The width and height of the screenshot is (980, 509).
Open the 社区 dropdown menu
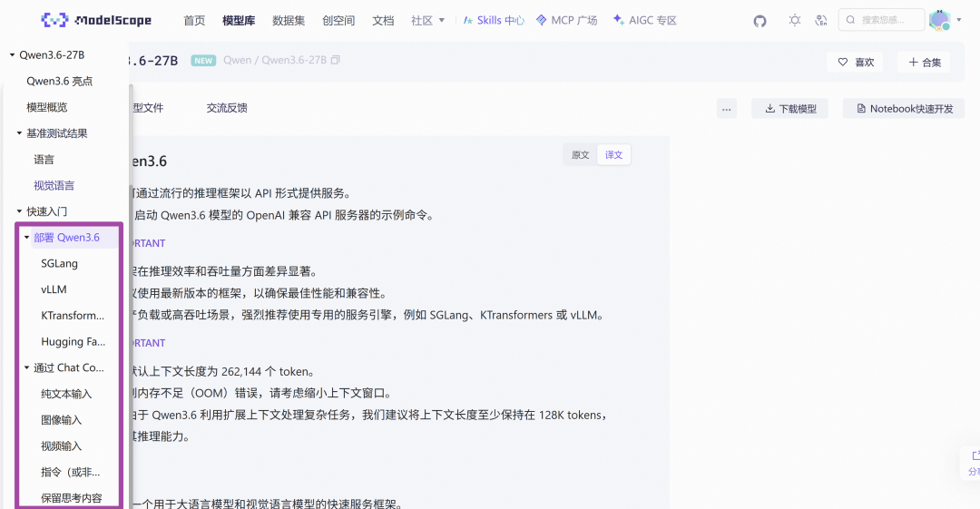[428, 21]
